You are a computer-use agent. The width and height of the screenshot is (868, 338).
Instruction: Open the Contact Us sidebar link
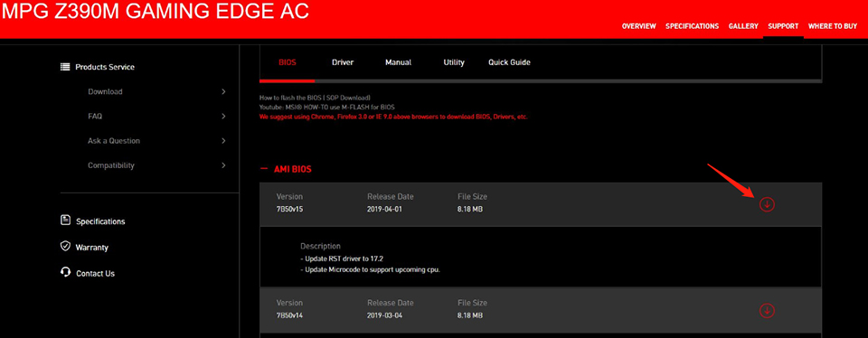click(x=95, y=273)
